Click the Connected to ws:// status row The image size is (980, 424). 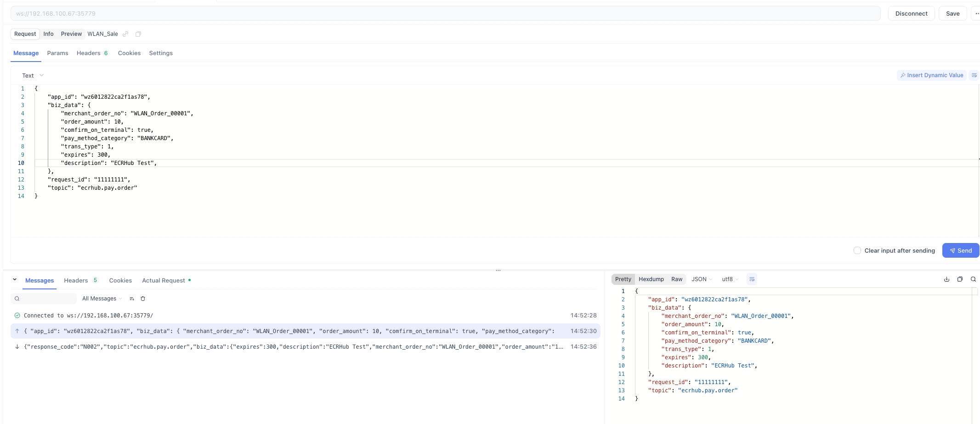(x=305, y=316)
